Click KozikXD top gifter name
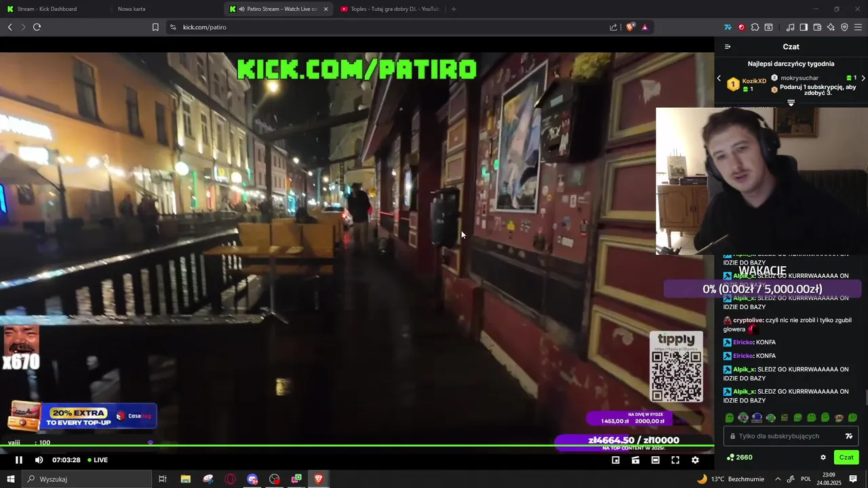The image size is (868, 488). 754,81
